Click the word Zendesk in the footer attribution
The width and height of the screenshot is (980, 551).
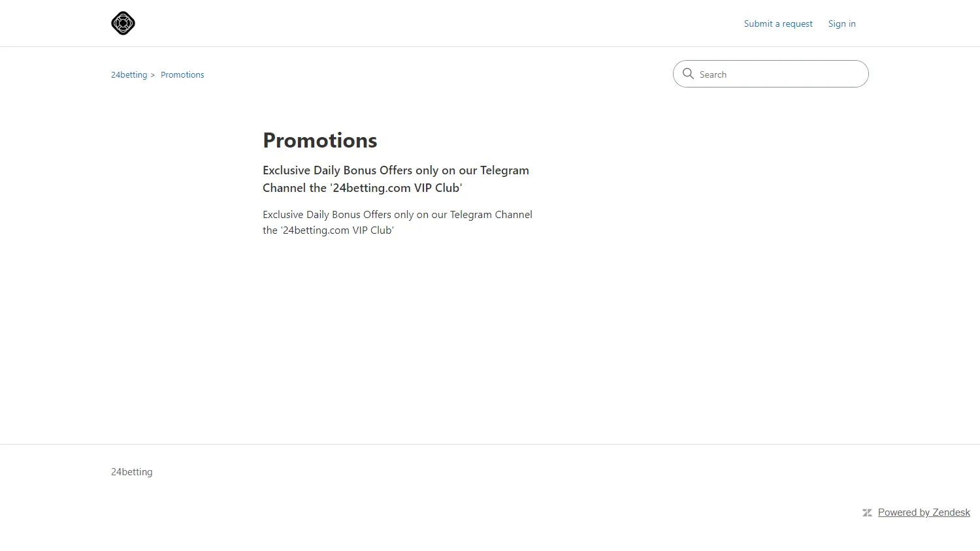tap(951, 512)
